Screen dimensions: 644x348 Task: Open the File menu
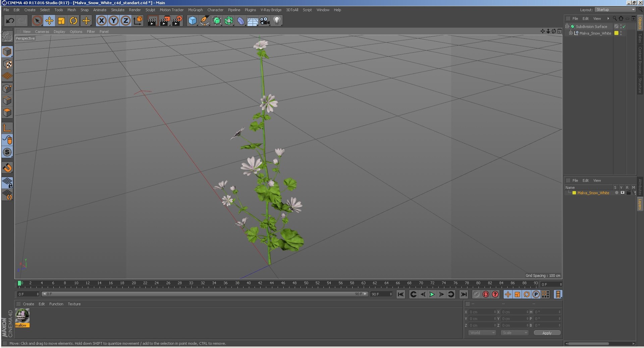(x=6, y=10)
